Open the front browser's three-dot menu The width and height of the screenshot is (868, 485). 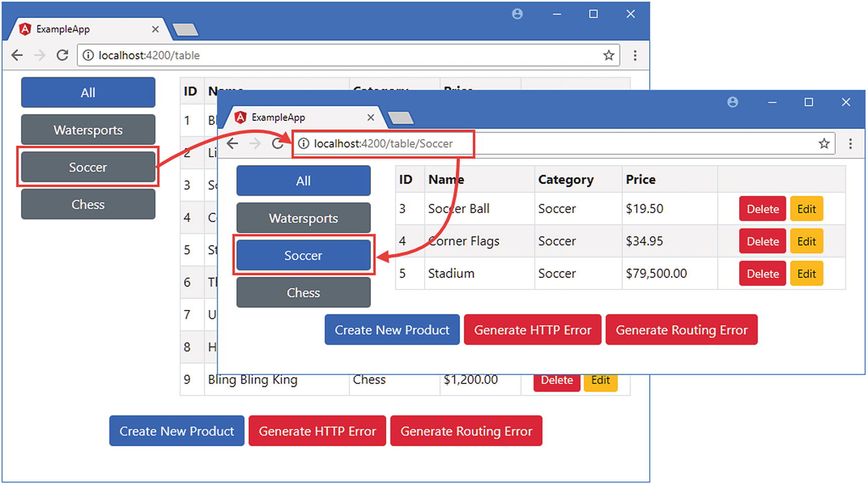pos(850,143)
